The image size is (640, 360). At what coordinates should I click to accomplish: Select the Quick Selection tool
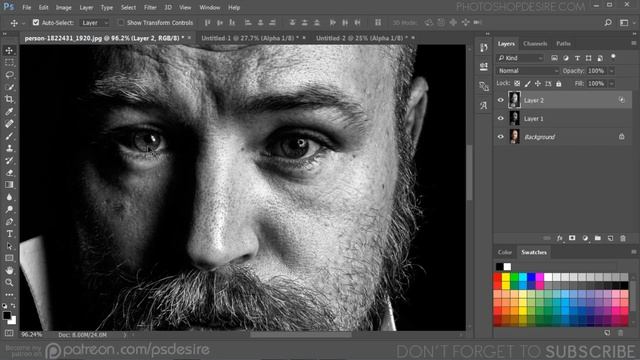click(x=9, y=87)
